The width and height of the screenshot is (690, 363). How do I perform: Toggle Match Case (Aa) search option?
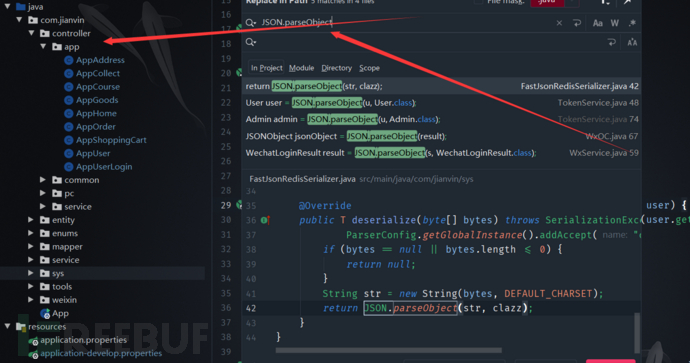[x=597, y=23]
